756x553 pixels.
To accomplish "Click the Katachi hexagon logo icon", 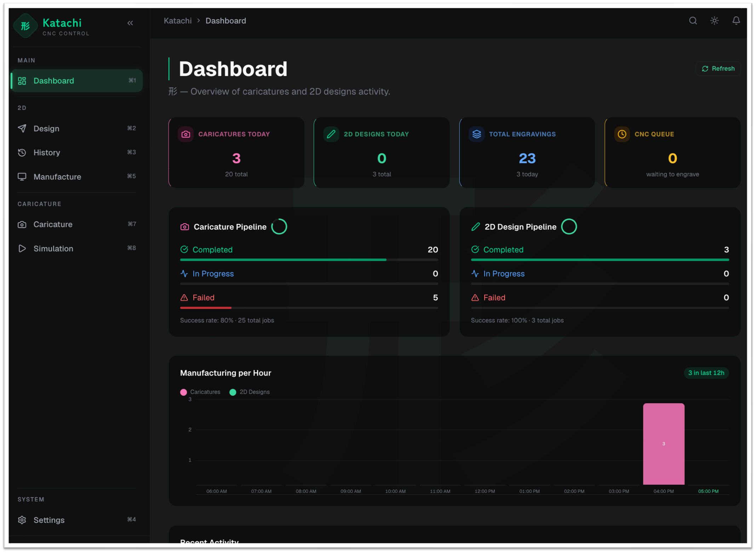I will 25,25.
